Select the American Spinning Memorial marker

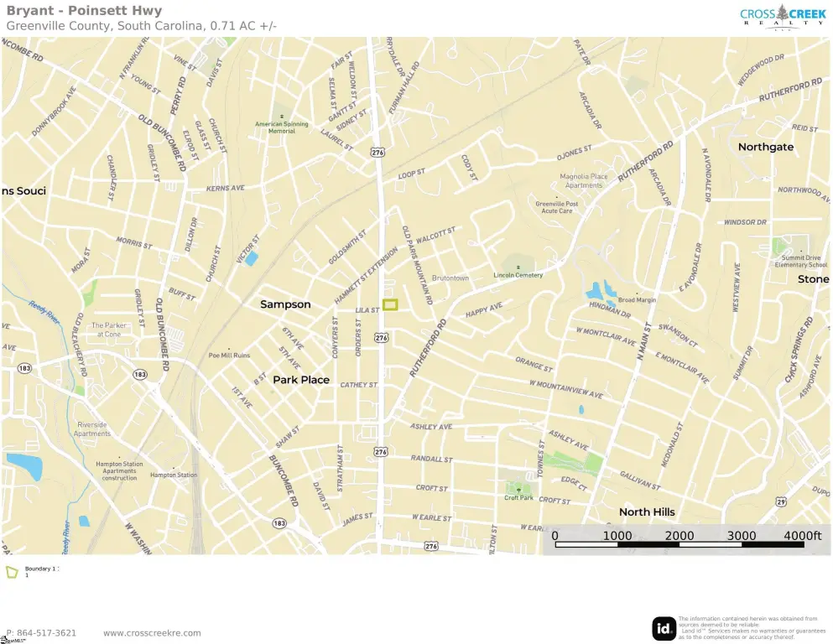click(x=282, y=116)
